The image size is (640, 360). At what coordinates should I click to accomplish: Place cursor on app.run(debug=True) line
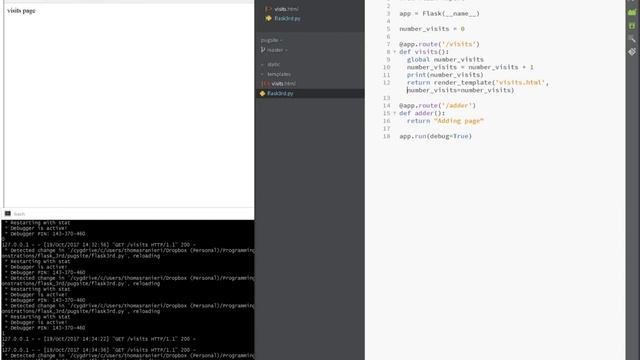[x=436, y=136]
